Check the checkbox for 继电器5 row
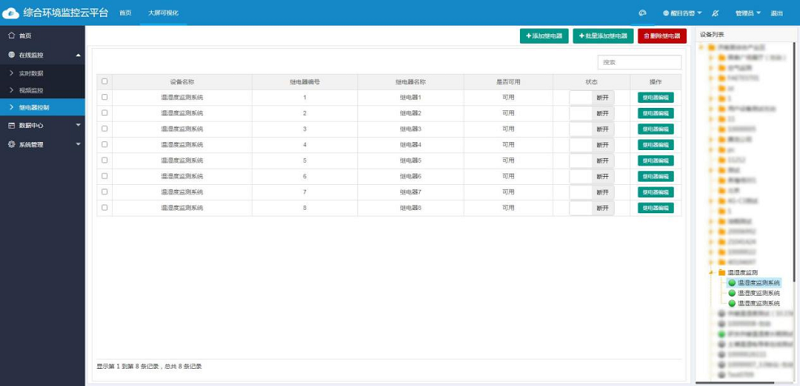 click(x=105, y=160)
